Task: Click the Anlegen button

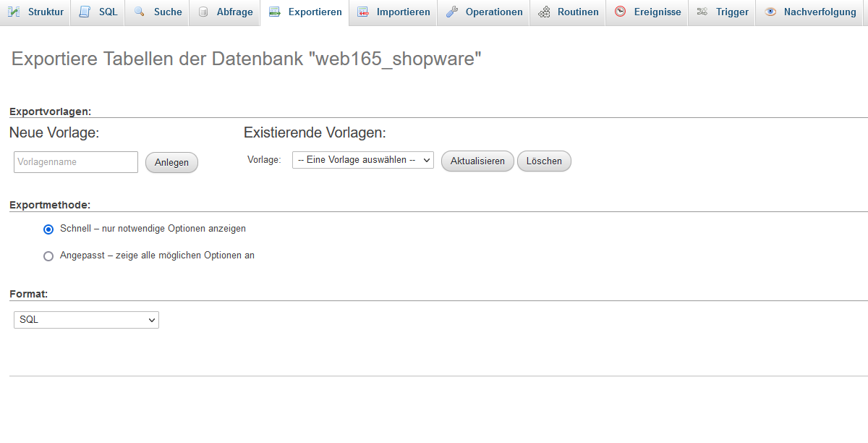Action: click(x=171, y=162)
